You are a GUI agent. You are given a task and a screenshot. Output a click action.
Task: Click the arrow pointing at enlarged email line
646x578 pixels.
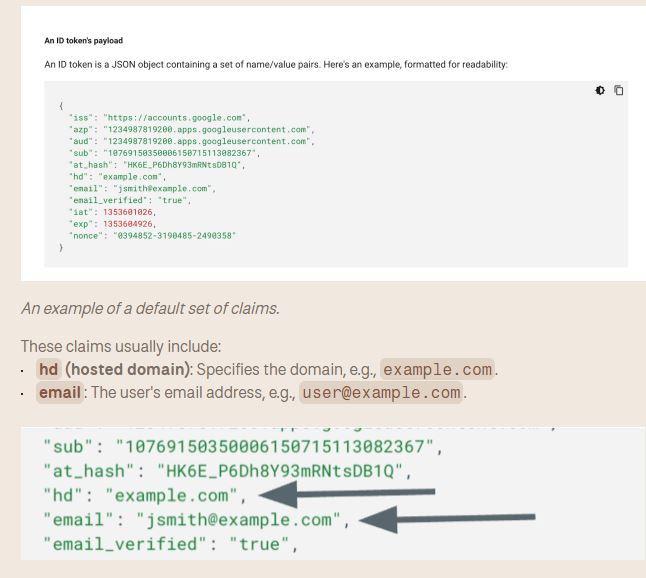coord(447,519)
